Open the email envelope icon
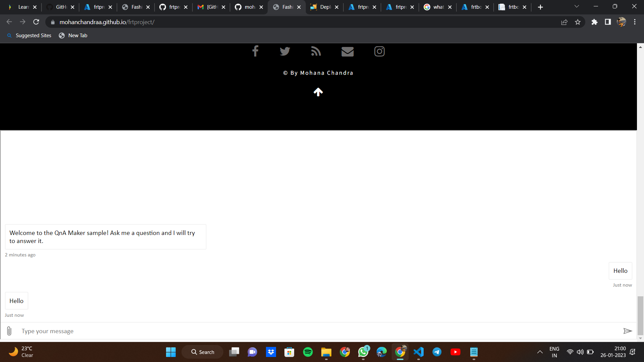Screen dimensions: 644x362 click(x=347, y=51)
